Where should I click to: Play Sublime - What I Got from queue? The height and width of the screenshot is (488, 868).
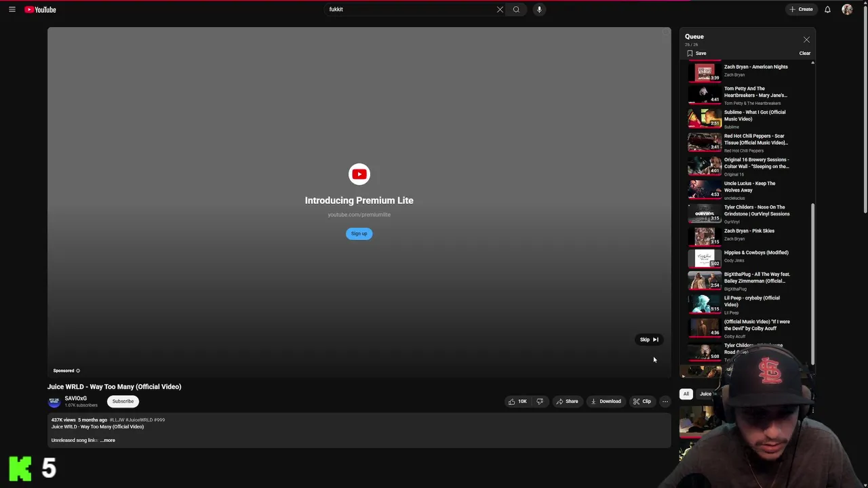point(748,119)
